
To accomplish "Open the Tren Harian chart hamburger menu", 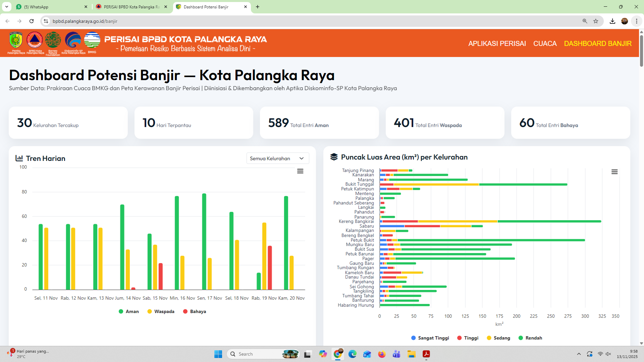I will click(300, 171).
